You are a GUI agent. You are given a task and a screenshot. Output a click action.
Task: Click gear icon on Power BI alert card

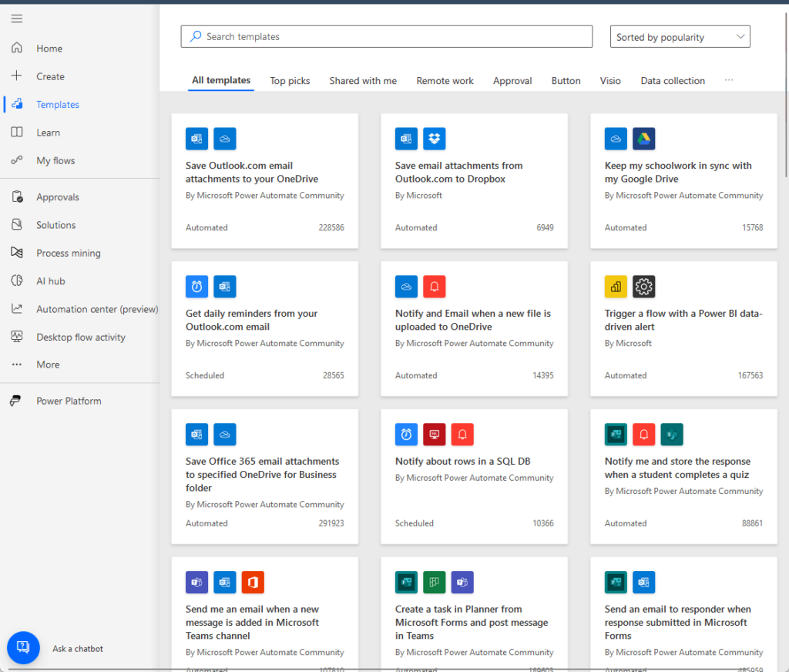(x=643, y=287)
